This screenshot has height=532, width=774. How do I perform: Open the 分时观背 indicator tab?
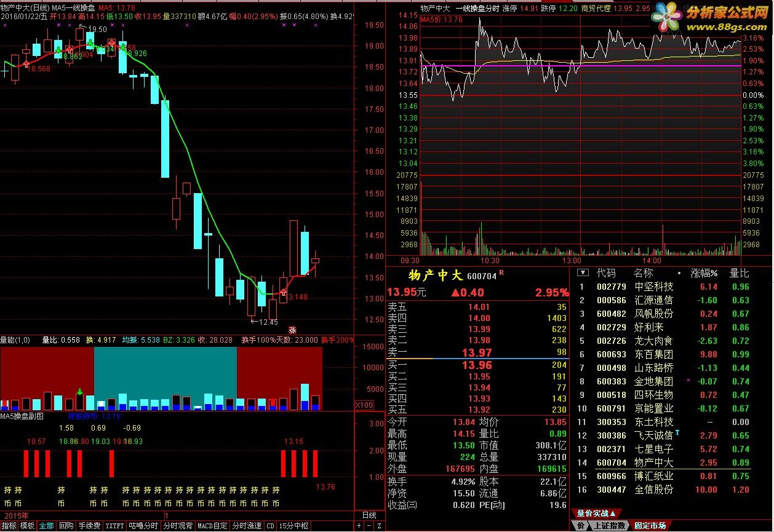point(178,526)
